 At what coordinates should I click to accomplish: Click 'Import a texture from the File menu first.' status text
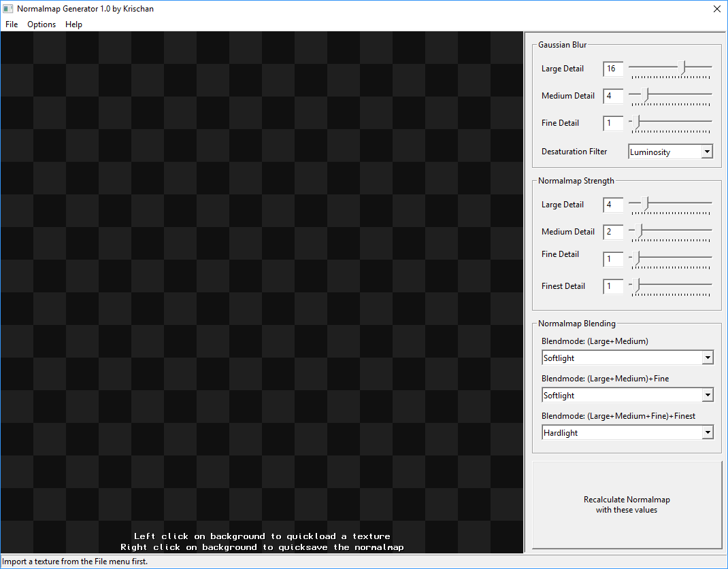coord(75,562)
